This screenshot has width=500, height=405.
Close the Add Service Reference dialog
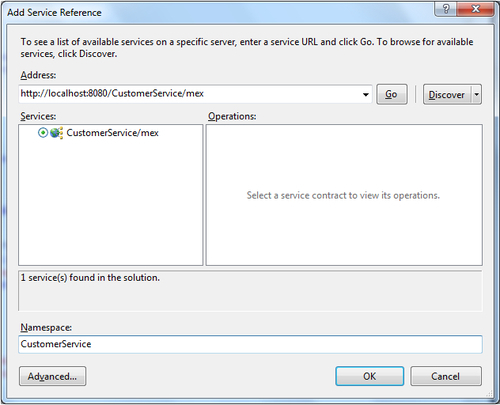pos(476,9)
